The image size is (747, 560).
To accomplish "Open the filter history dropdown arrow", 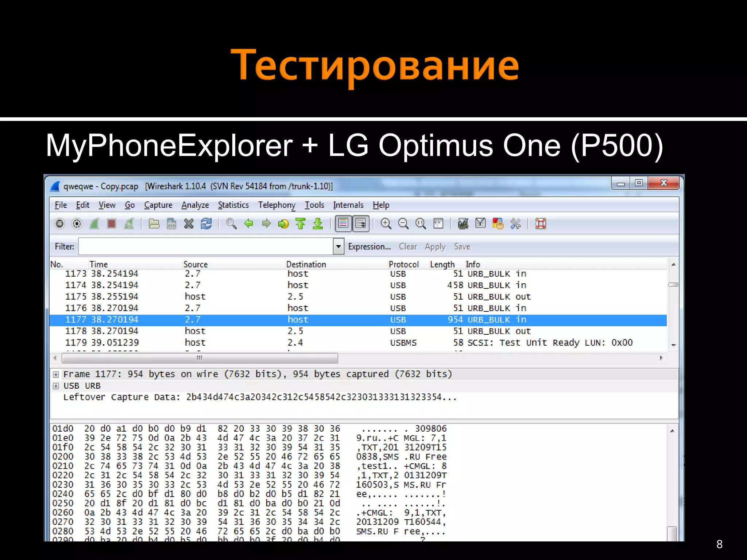I will tap(338, 246).
